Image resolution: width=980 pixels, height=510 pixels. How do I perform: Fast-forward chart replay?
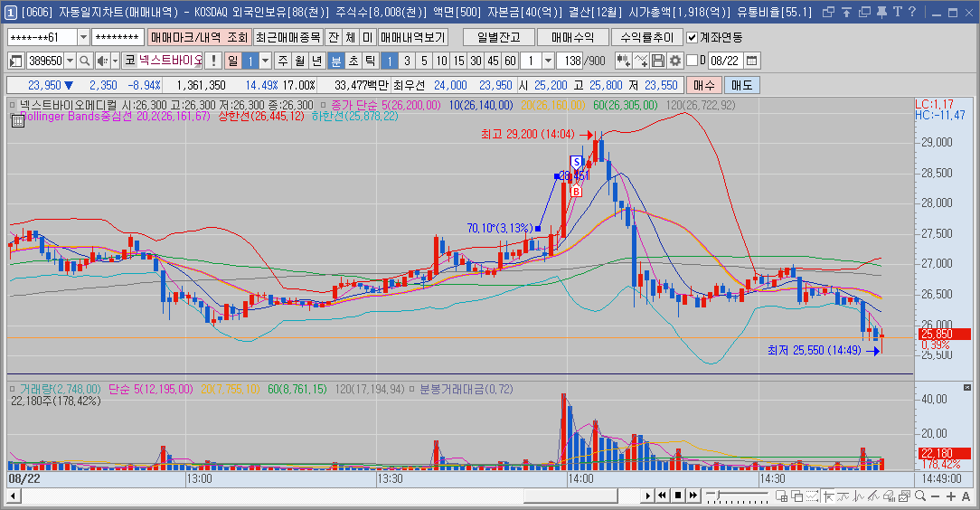[693, 496]
